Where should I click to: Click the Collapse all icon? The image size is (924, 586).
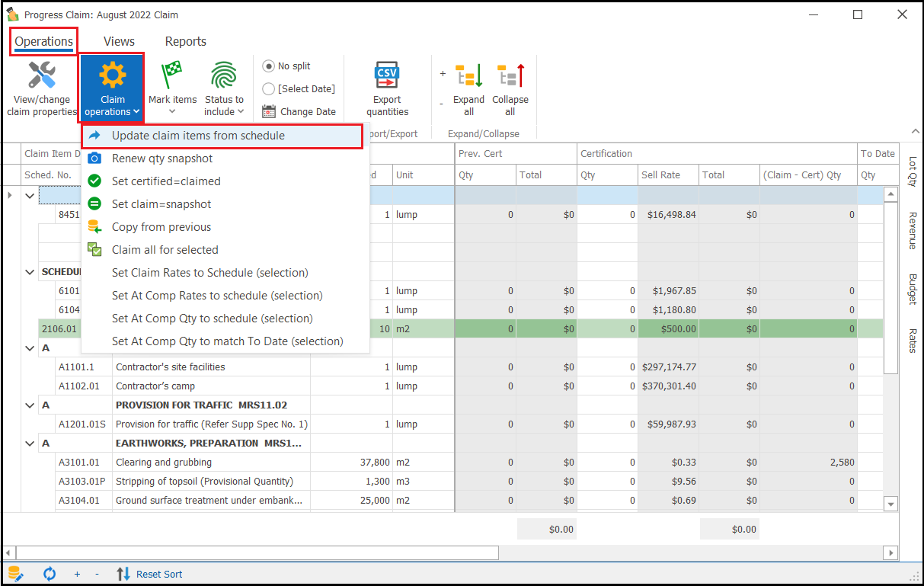click(x=510, y=76)
